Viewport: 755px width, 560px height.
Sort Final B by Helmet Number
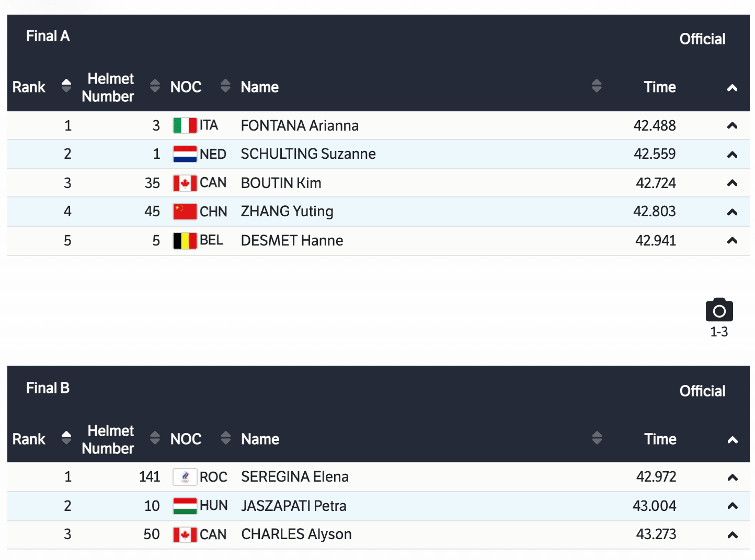[x=155, y=438]
